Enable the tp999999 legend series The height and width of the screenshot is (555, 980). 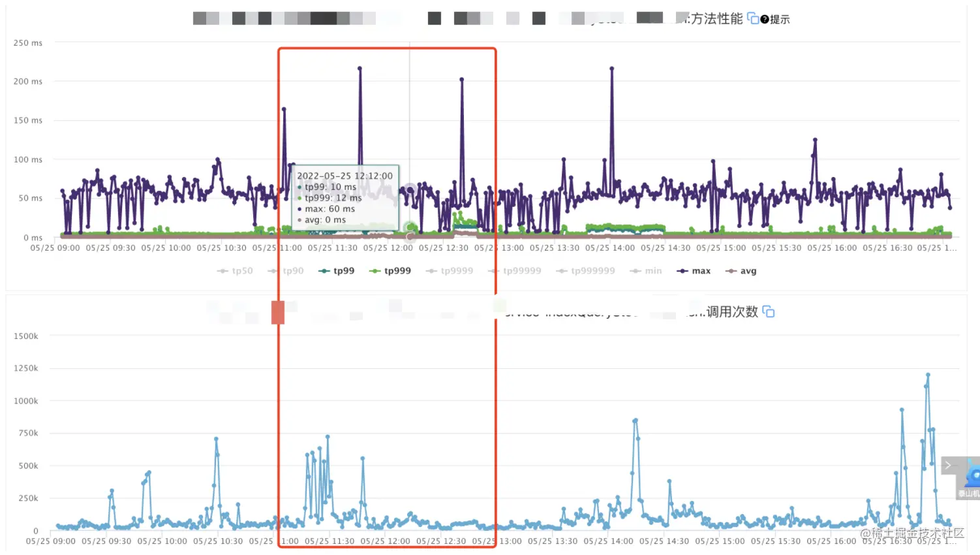point(586,270)
